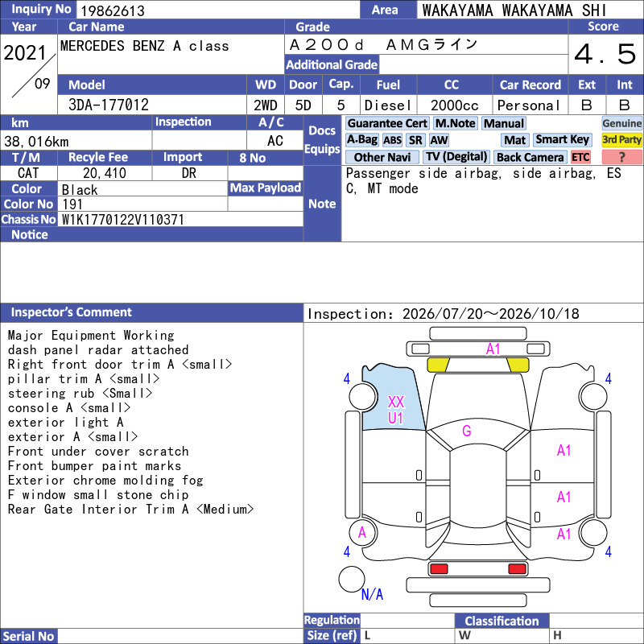The image size is (644, 644).
Task: Click the Personal car record value
Action: (x=529, y=105)
